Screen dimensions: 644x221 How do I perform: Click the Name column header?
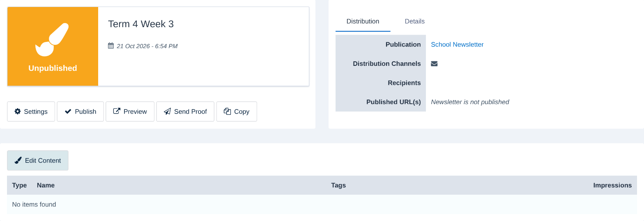(x=46, y=185)
